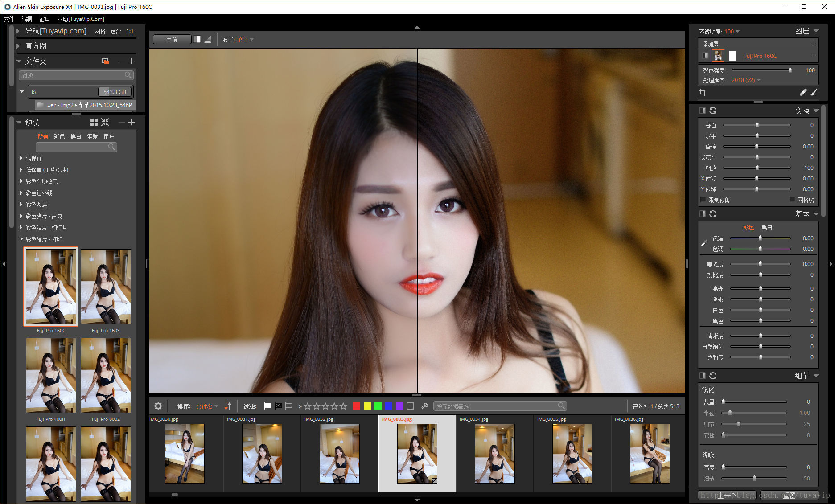Toggle the 细节 panel on/off switch
This screenshot has height=504, width=835.
(703, 376)
